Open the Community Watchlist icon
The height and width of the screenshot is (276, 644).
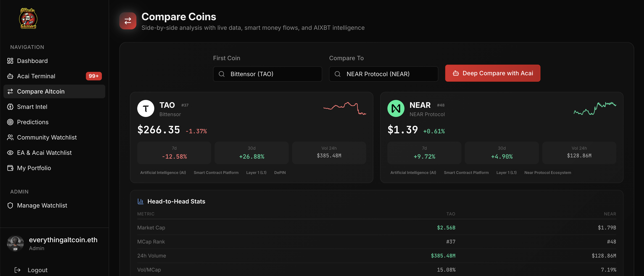click(x=10, y=137)
